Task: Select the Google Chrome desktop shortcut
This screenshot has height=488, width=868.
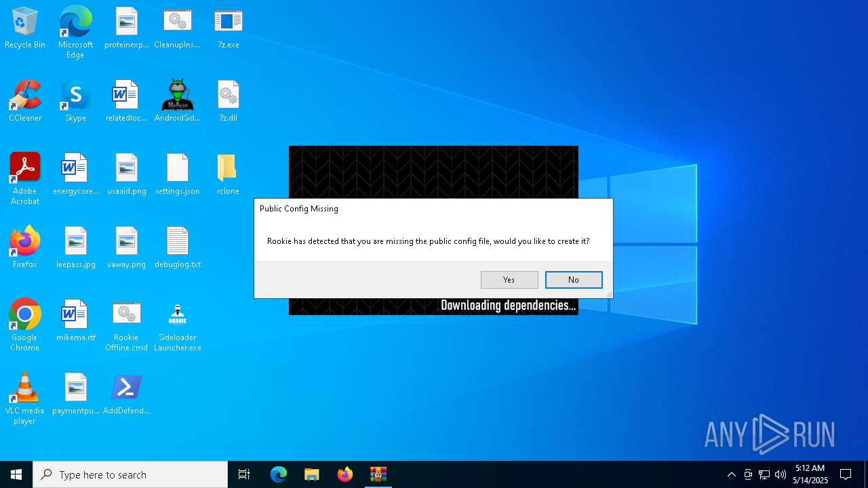Action: click(25, 325)
